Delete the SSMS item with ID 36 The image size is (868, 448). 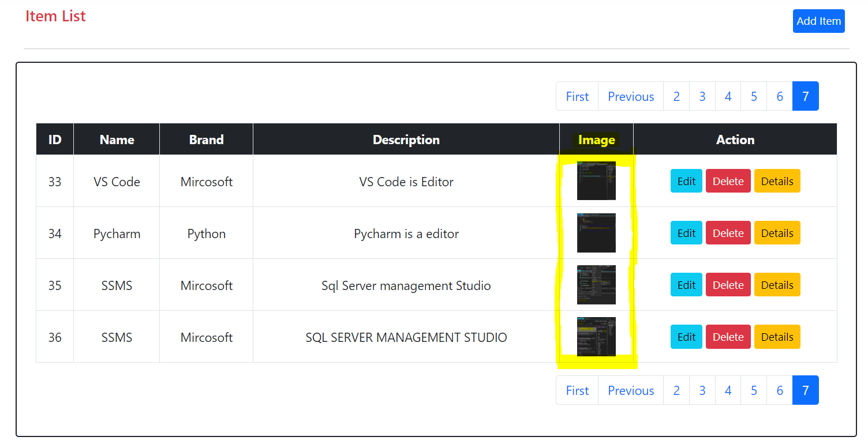coord(728,337)
